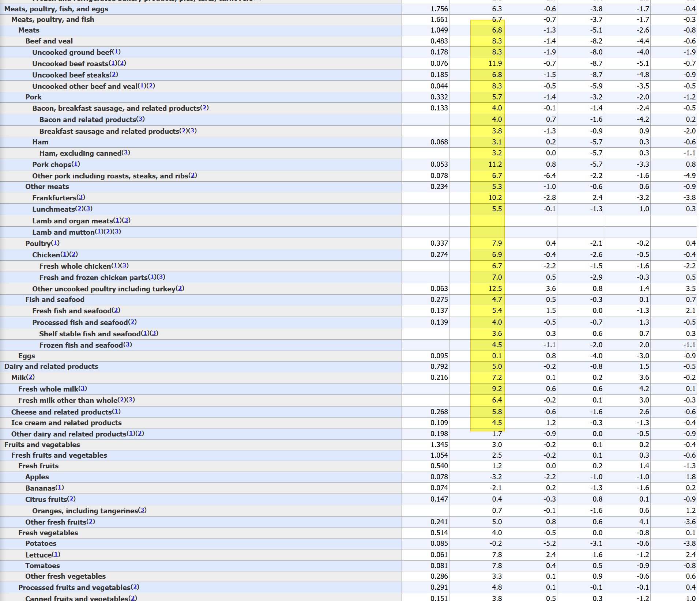Click footnote 3 next to Bacon and related products

pos(140,119)
